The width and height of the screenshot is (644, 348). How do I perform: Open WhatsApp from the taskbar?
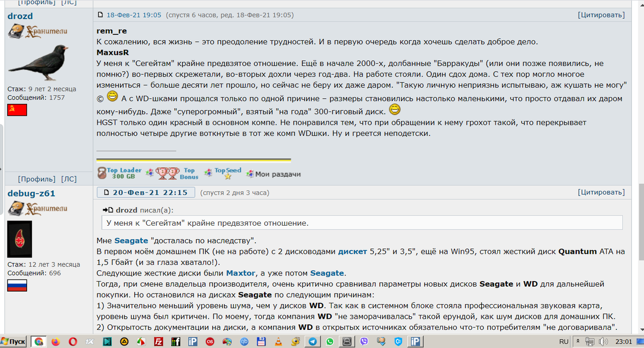[330, 341]
